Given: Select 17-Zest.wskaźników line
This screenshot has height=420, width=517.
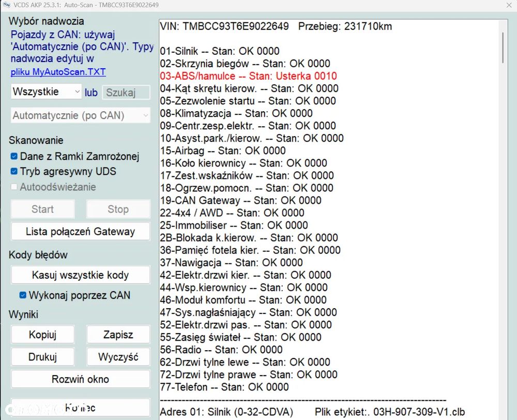Looking at the screenshot, I should [x=247, y=175].
